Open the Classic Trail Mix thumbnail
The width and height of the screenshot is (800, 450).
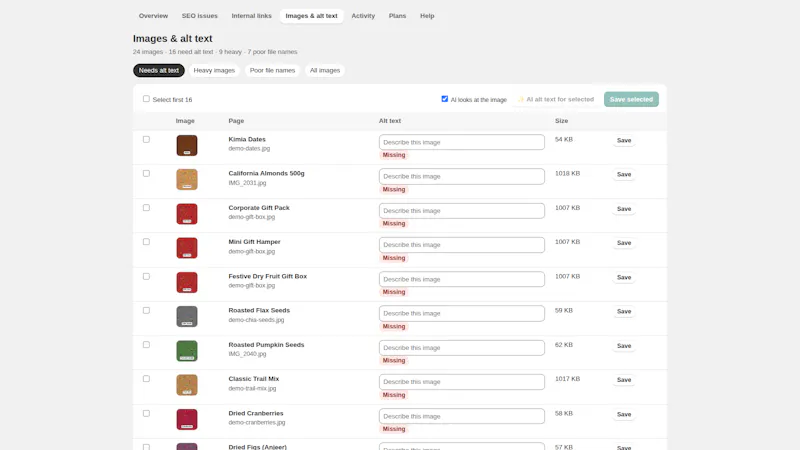[x=187, y=385]
